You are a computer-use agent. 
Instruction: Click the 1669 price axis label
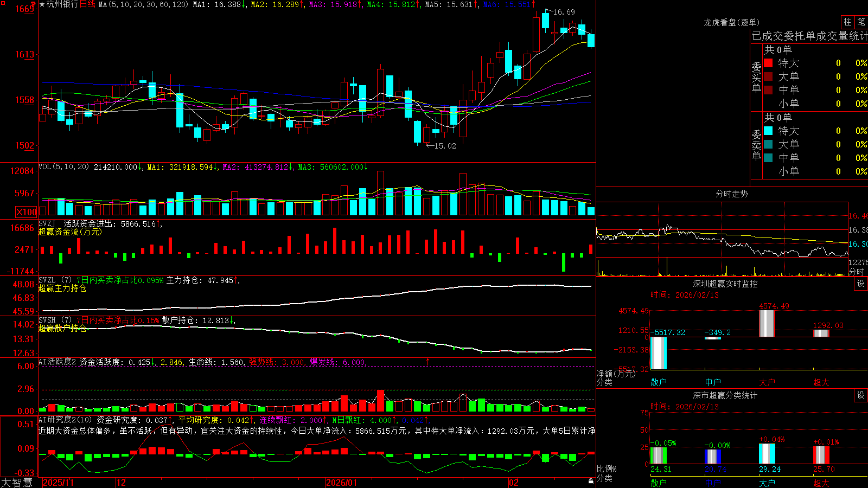[24, 9]
